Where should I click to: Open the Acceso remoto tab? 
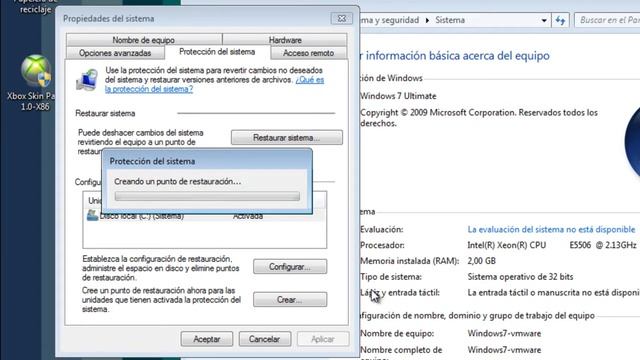(x=309, y=53)
